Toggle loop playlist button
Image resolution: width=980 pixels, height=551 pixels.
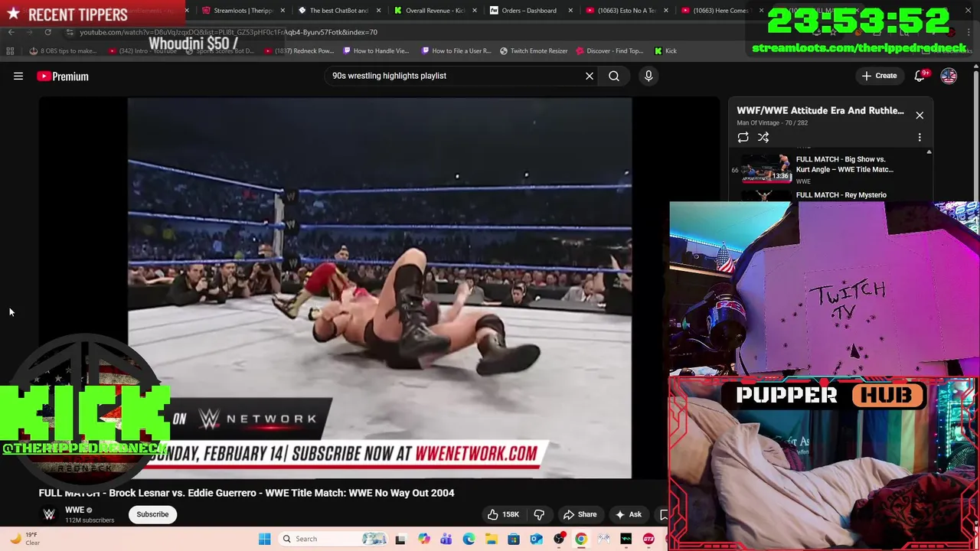point(743,137)
